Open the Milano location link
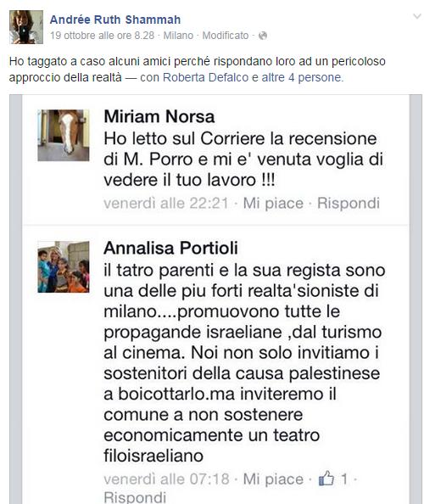424x504 pixels. pyautogui.click(x=178, y=36)
